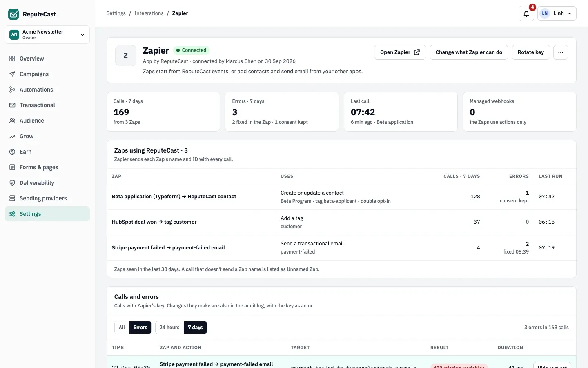Open Automations in the sidebar

click(47, 90)
